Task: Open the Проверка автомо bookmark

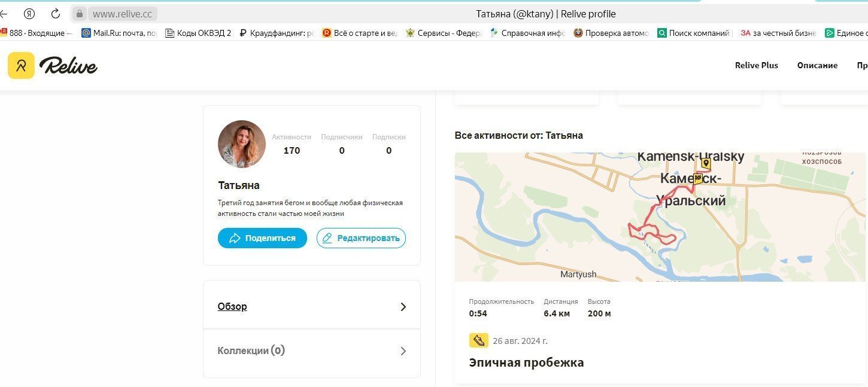Action: 611,33
